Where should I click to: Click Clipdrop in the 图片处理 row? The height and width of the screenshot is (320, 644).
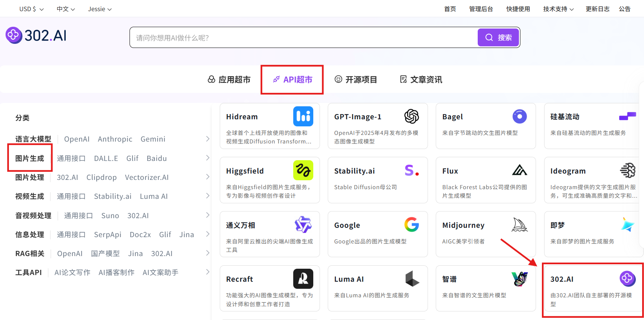point(102,177)
